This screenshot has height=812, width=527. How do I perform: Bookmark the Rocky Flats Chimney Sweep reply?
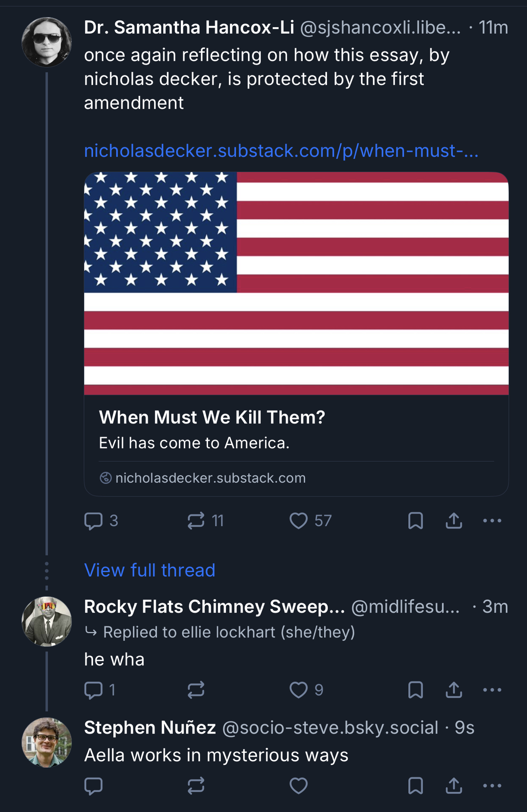415,690
